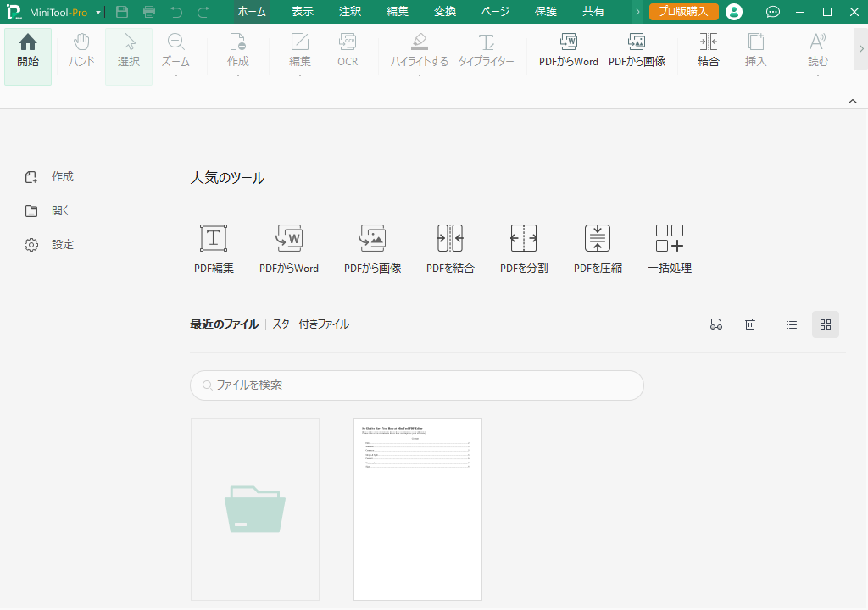Screen dimensions: 868x610
Task: Click the PDFから画像 icon in popular tools
Action: [x=373, y=239]
